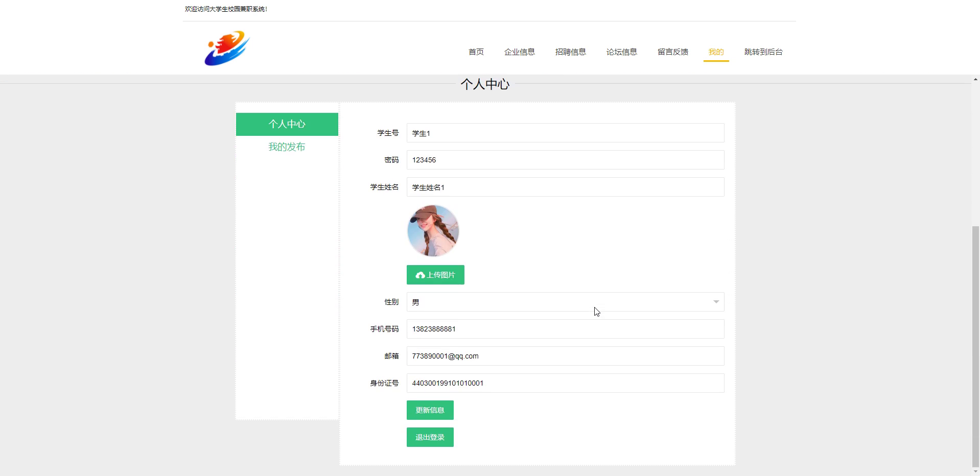Follow the 跳转到后台 link
Screen dimensions: 980x476
(763, 52)
